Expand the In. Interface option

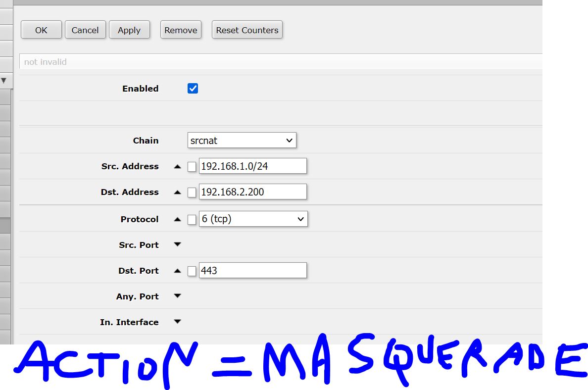click(x=177, y=321)
